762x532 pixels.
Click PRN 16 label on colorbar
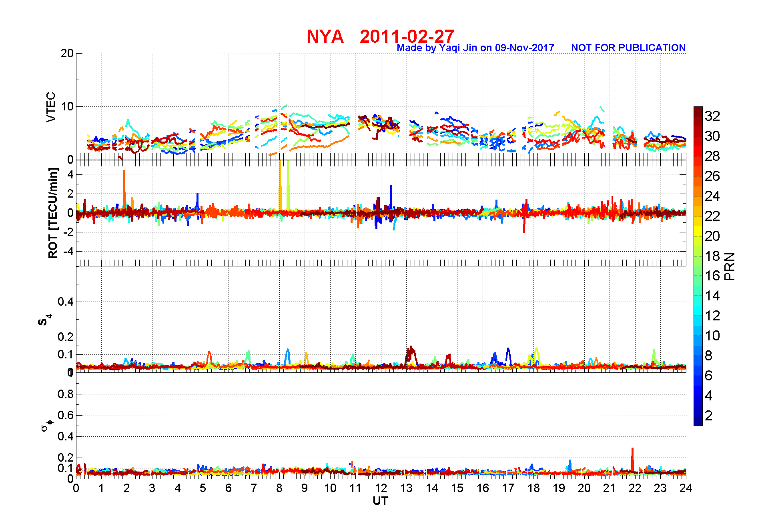(x=712, y=276)
